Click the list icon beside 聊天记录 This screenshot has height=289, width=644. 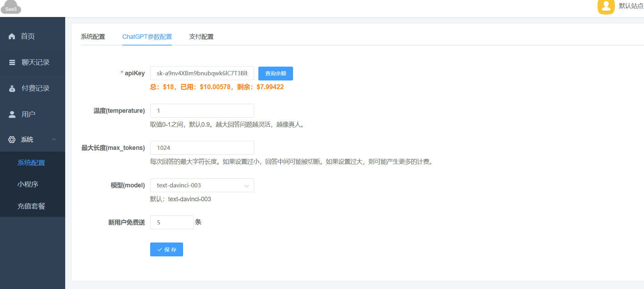12,62
